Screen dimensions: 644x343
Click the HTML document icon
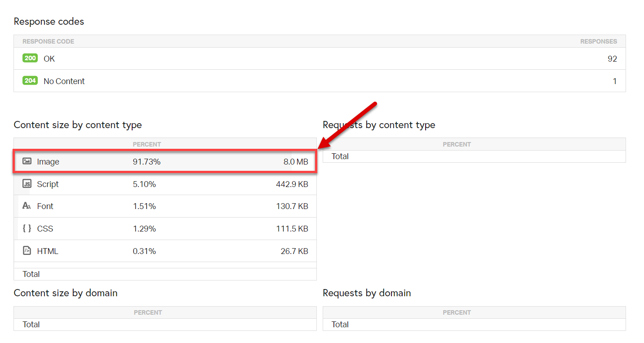(27, 251)
